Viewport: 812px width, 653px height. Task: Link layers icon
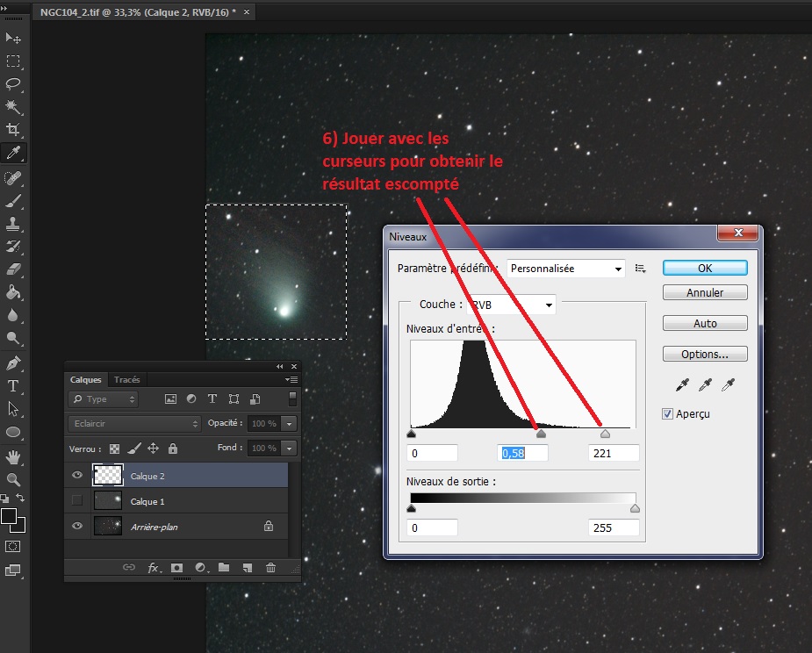pyautogui.click(x=129, y=568)
